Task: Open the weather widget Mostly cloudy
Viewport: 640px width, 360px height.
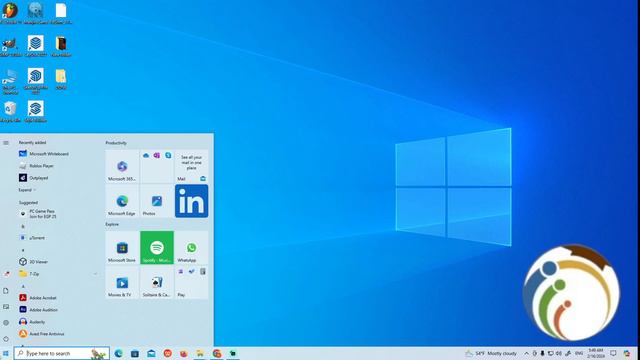Action: [491, 353]
